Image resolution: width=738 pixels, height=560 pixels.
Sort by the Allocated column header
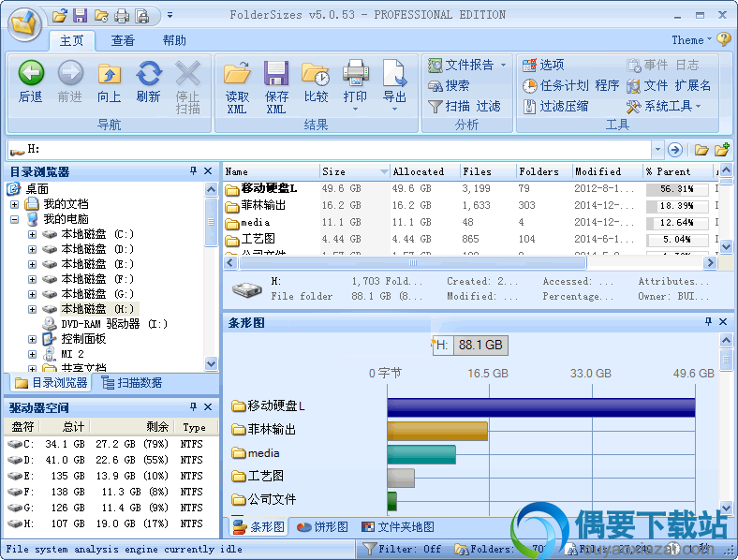[425, 171]
